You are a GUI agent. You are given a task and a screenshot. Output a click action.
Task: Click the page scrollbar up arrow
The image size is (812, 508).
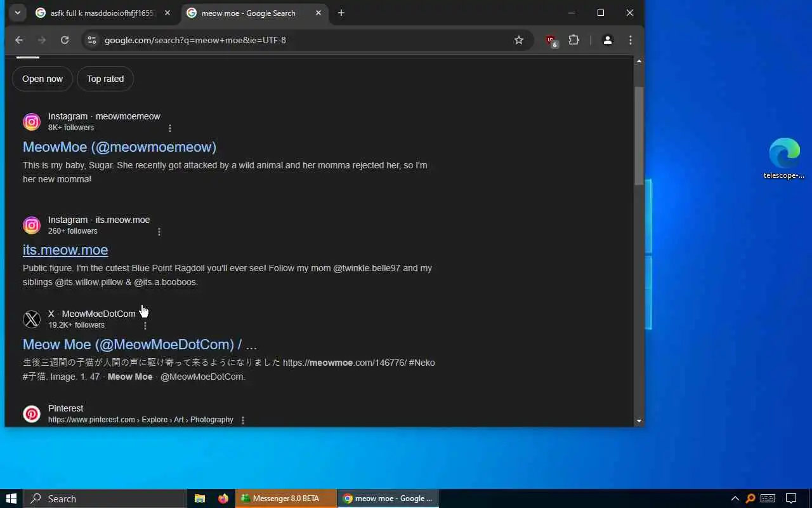(x=639, y=61)
